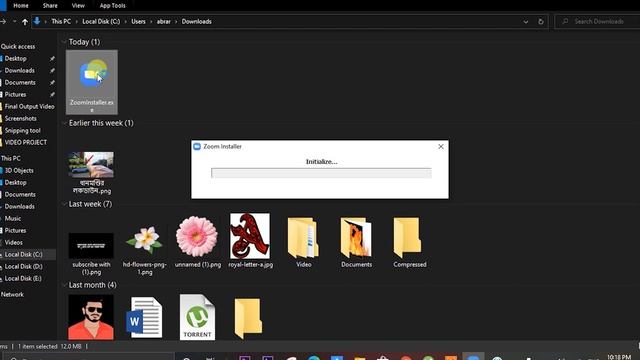Screen dimensions: 640x360
Task: Open the Home ribbon tab
Action: (21, 6)
